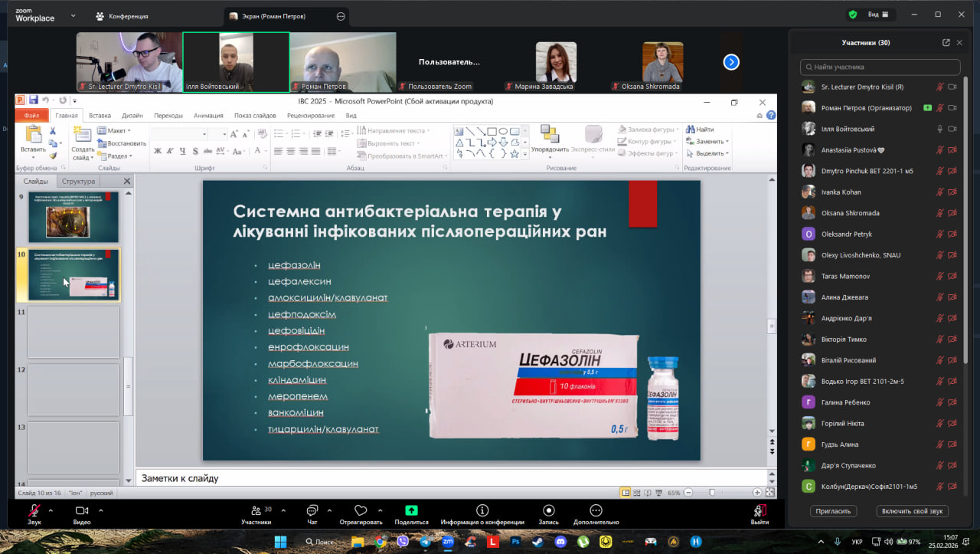Click the Отреагировать reactions heart icon
Image resolution: width=980 pixels, height=554 pixels.
click(x=361, y=510)
